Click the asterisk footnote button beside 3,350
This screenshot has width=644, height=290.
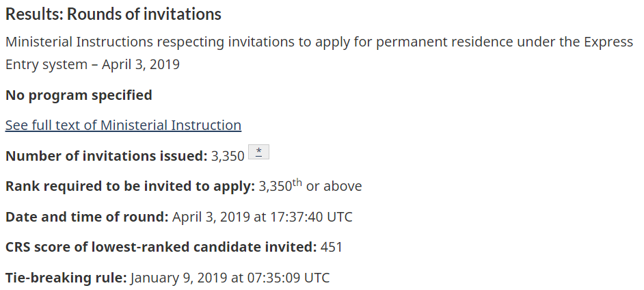[258, 153]
